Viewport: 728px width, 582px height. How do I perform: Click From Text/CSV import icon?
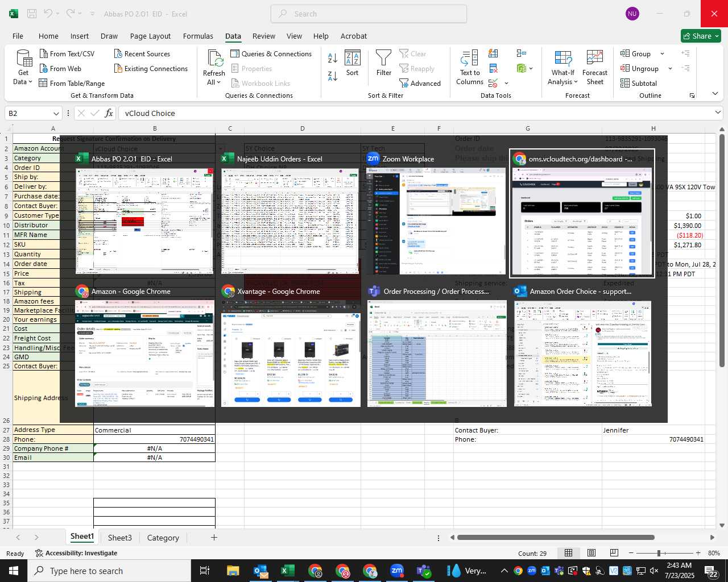click(44, 53)
